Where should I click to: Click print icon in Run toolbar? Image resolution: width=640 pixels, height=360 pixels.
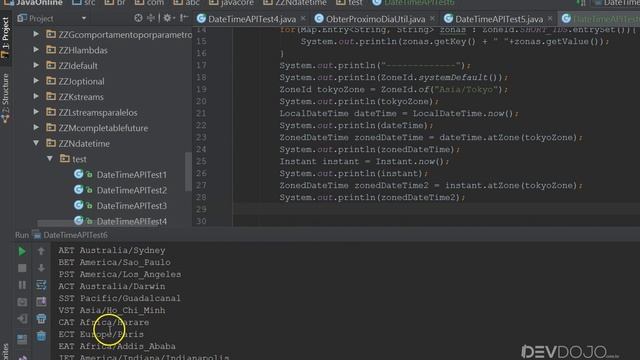[41, 318]
